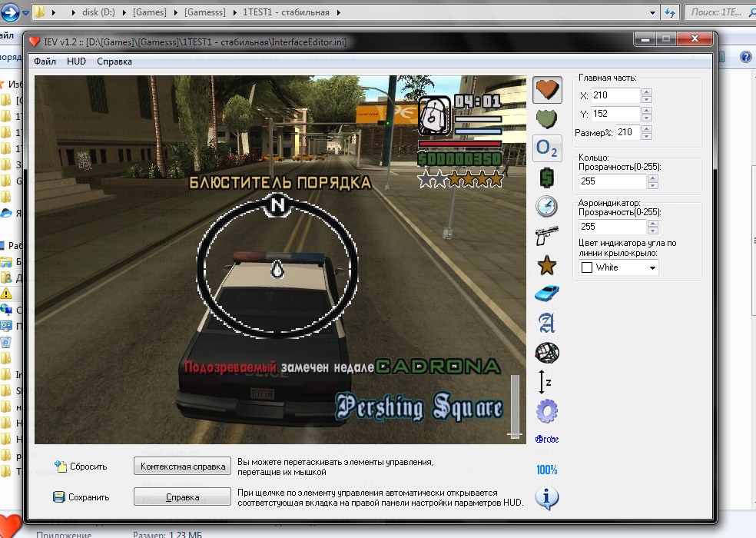Decrease the Y value with down arrow
This screenshot has width=756, height=538.
647,118
